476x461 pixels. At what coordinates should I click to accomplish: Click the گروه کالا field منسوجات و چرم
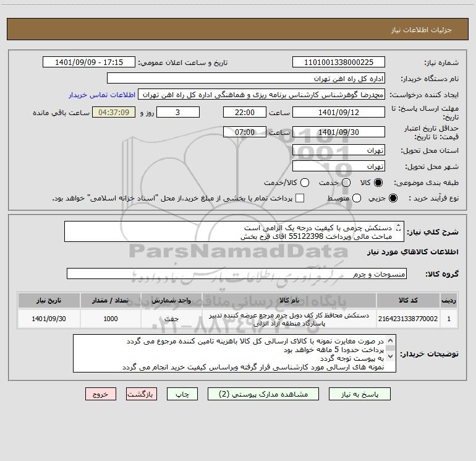point(237,274)
